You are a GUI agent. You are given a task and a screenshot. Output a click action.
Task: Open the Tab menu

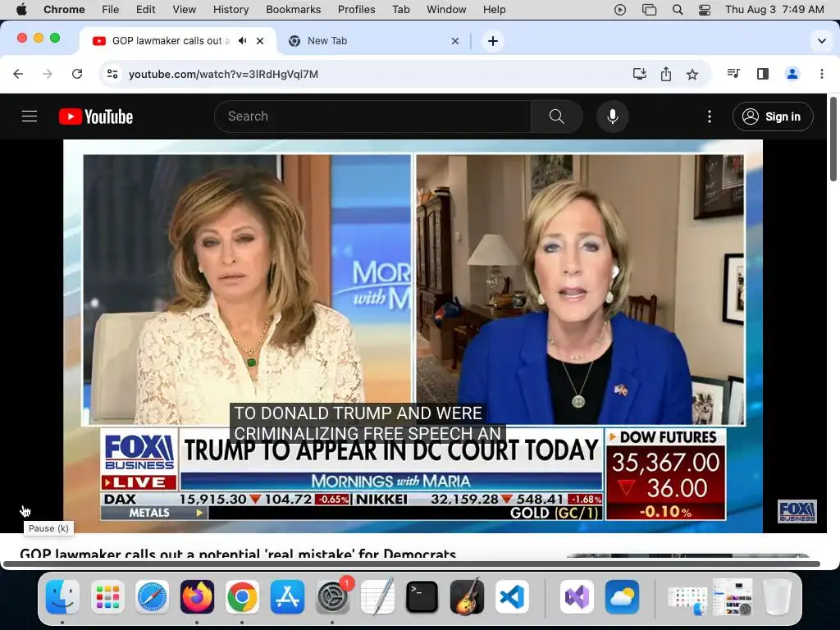coord(400,9)
